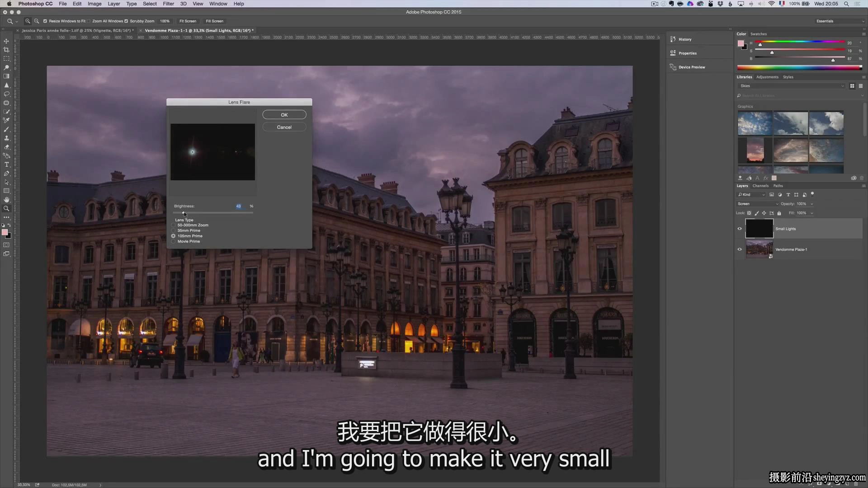Switch to Jessica Paris année folle-1.tif document tab

coord(78,31)
